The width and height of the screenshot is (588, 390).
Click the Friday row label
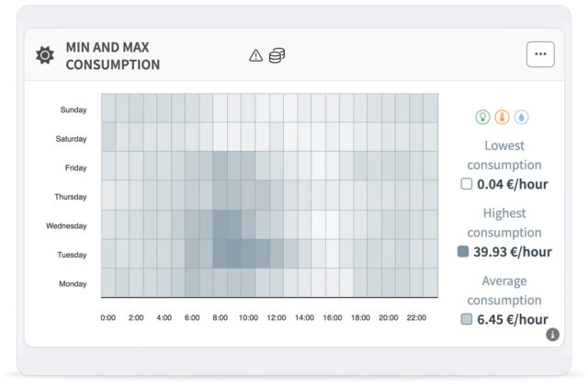[75, 167]
